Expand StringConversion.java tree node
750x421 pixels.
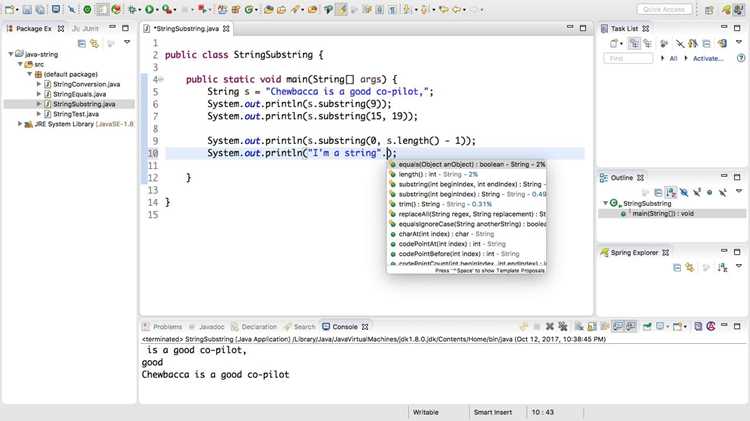tap(39, 84)
